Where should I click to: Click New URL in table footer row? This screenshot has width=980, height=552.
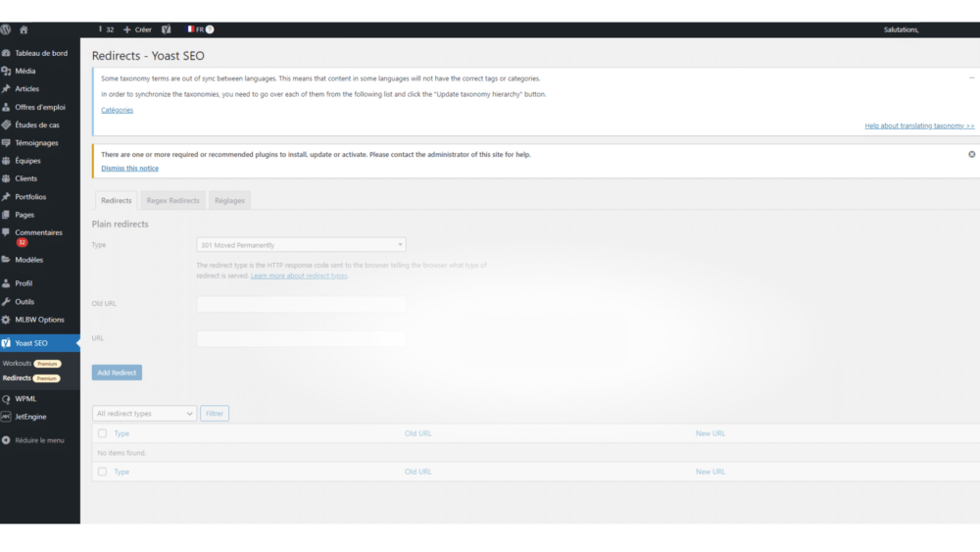[710, 472]
